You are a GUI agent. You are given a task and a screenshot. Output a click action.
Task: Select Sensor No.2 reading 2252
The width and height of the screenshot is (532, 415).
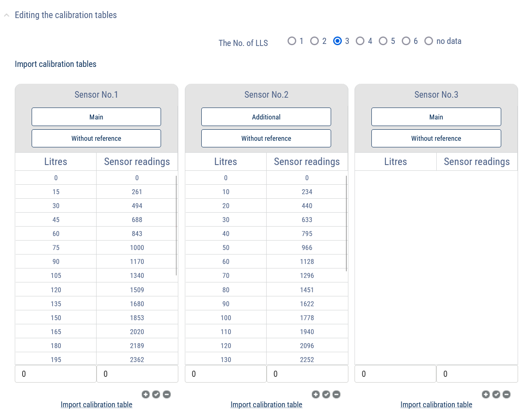(307, 360)
